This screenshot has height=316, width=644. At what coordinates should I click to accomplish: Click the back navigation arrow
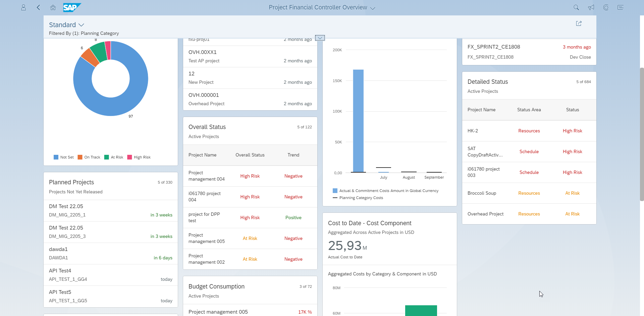38,7
